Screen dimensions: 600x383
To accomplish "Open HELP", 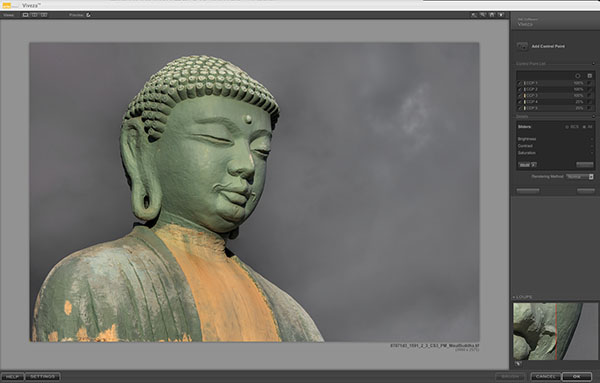I will pyautogui.click(x=12, y=377).
